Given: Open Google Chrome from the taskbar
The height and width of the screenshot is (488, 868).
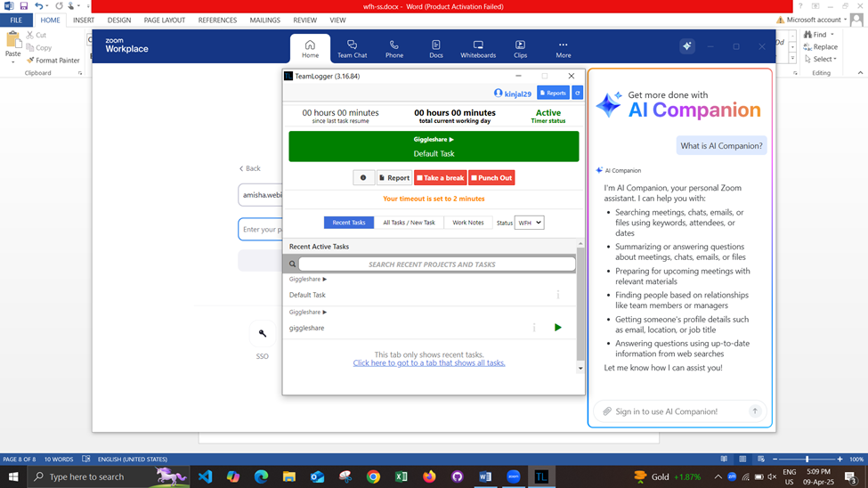Looking at the screenshot, I should [x=373, y=476].
